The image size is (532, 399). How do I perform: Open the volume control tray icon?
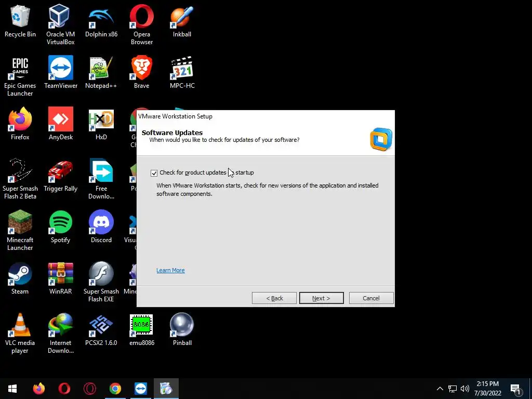click(465, 389)
